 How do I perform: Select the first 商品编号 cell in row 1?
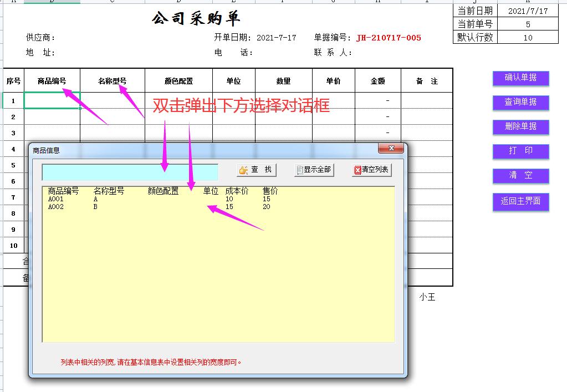point(53,101)
